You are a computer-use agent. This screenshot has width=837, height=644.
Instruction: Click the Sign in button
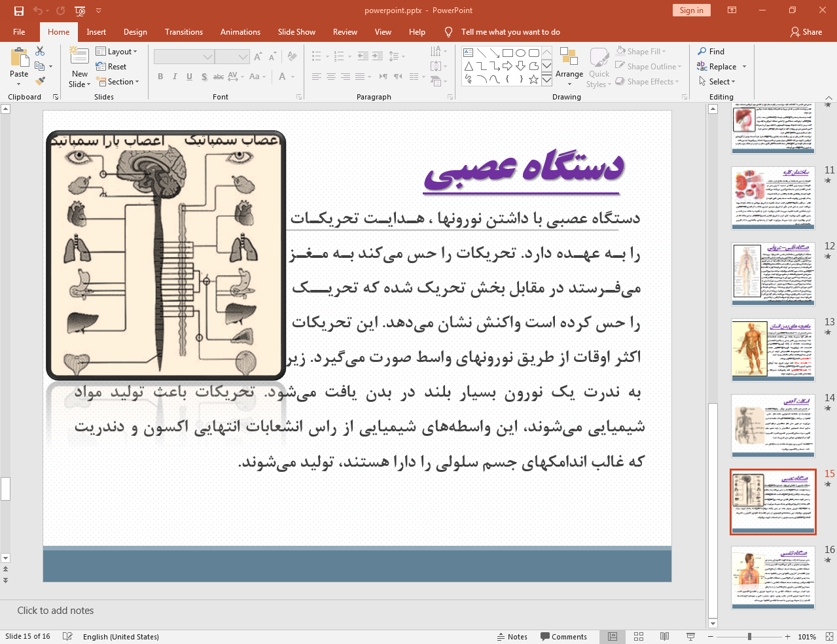click(691, 10)
